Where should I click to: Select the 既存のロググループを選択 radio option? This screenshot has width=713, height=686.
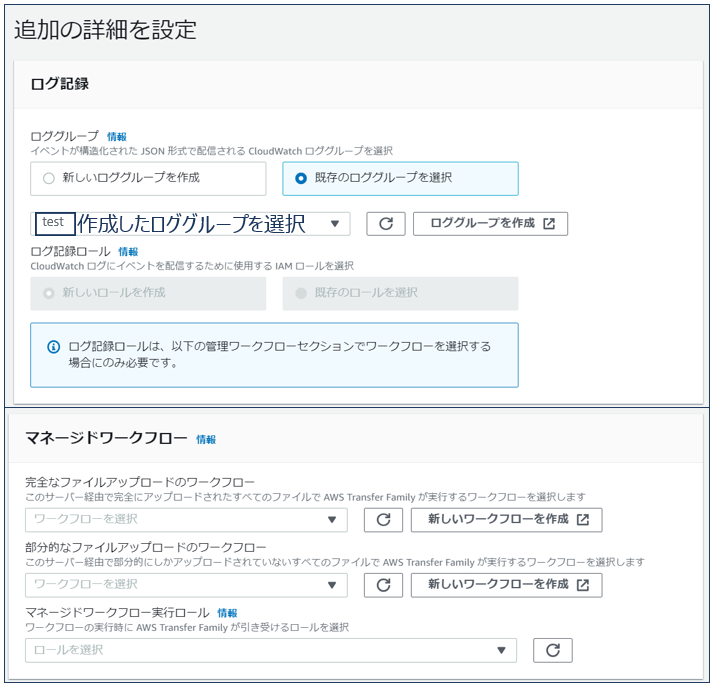pyautogui.click(x=400, y=178)
